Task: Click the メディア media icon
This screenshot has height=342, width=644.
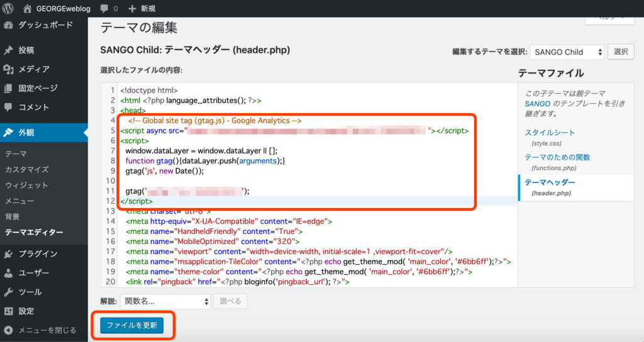Action: pyautogui.click(x=8, y=69)
